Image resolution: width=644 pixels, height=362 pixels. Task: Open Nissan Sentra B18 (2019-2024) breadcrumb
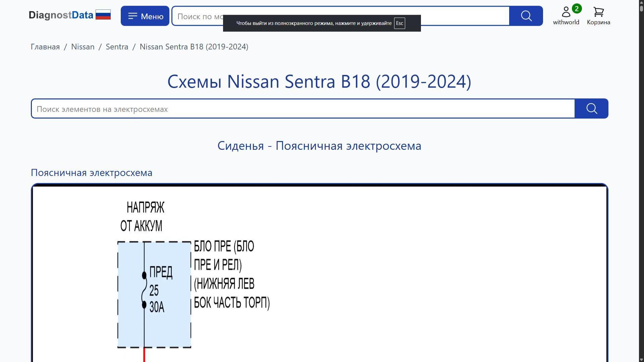tap(194, 47)
